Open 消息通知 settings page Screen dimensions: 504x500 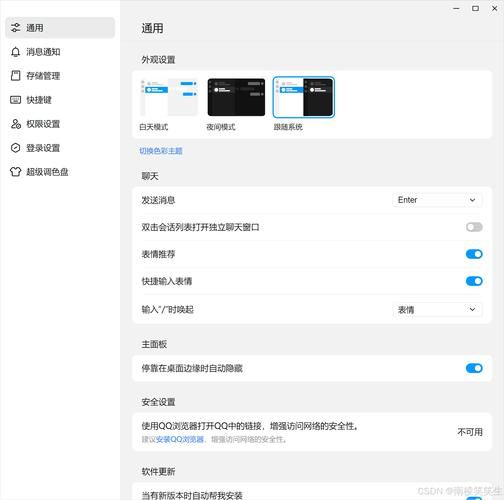60,52
